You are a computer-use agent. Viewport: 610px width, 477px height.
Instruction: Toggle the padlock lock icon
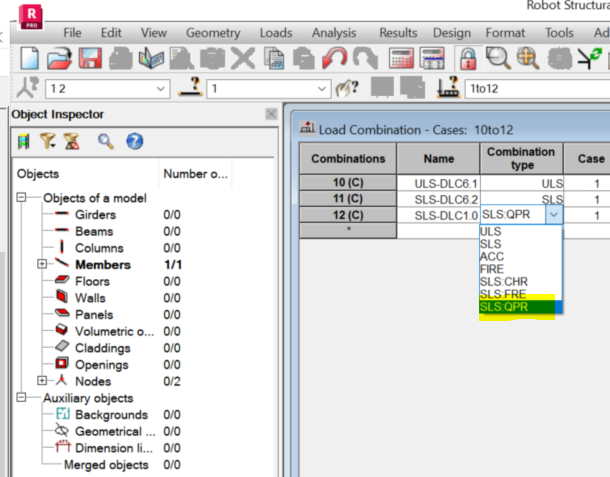468,58
